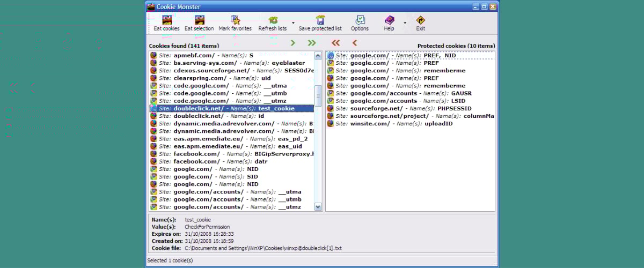This screenshot has width=644, height=268.
Task: Expand the Help dropdown arrow
Action: click(x=405, y=24)
